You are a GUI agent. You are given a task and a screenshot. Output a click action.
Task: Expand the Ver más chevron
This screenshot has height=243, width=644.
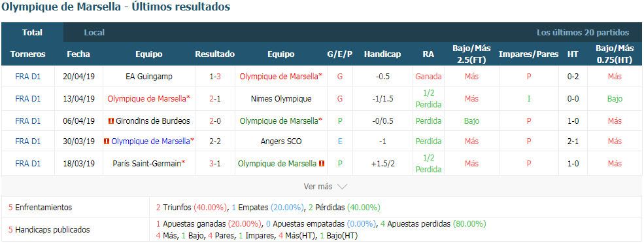tap(342, 187)
